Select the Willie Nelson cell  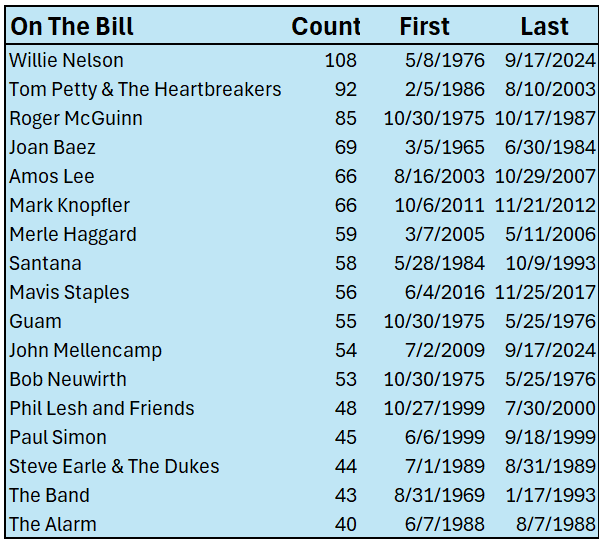coord(66,60)
